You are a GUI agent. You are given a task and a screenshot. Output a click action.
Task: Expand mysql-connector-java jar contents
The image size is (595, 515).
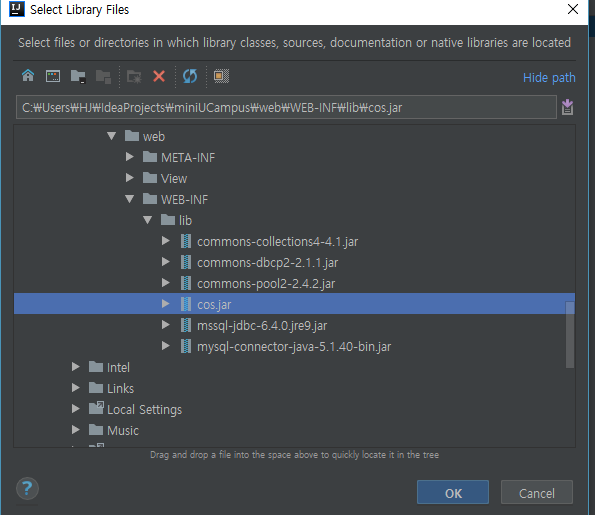tap(165, 346)
